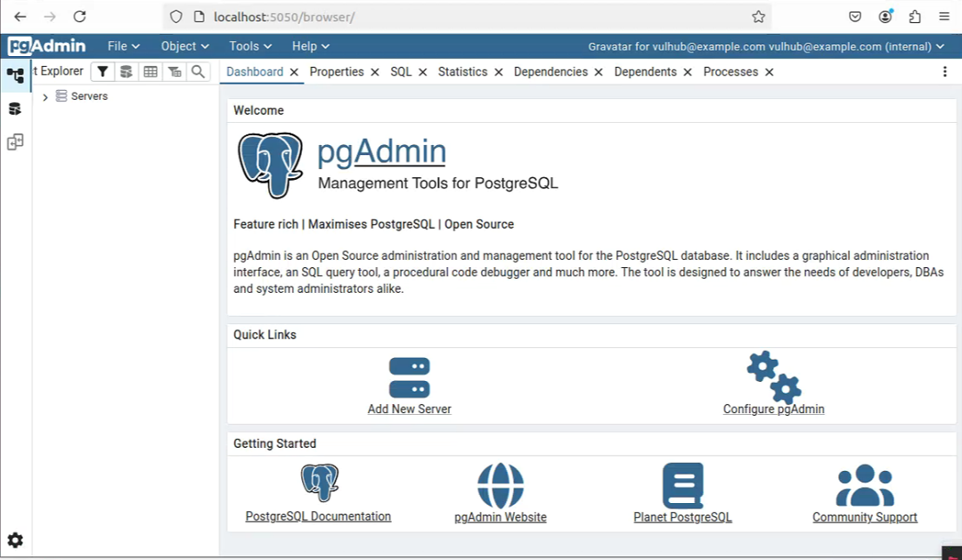The width and height of the screenshot is (962, 560).
Task: Click the Add New Server link text
Action: (x=409, y=410)
